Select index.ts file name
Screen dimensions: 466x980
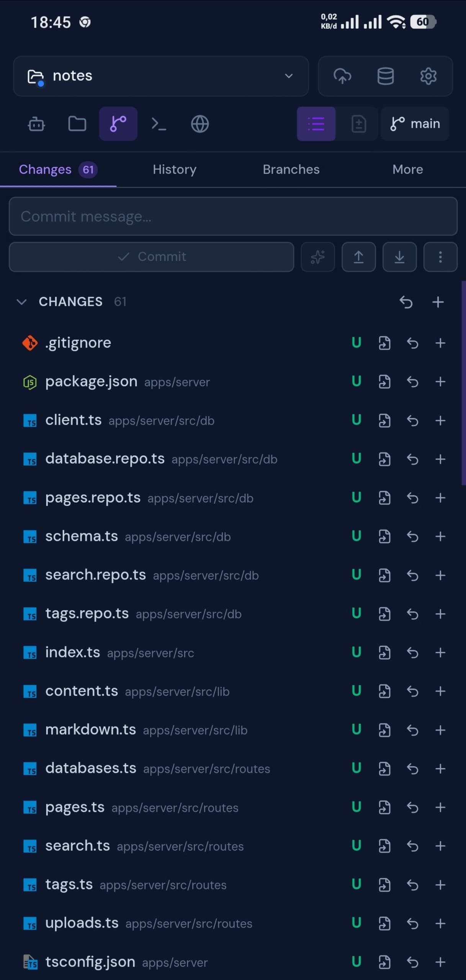pos(73,652)
